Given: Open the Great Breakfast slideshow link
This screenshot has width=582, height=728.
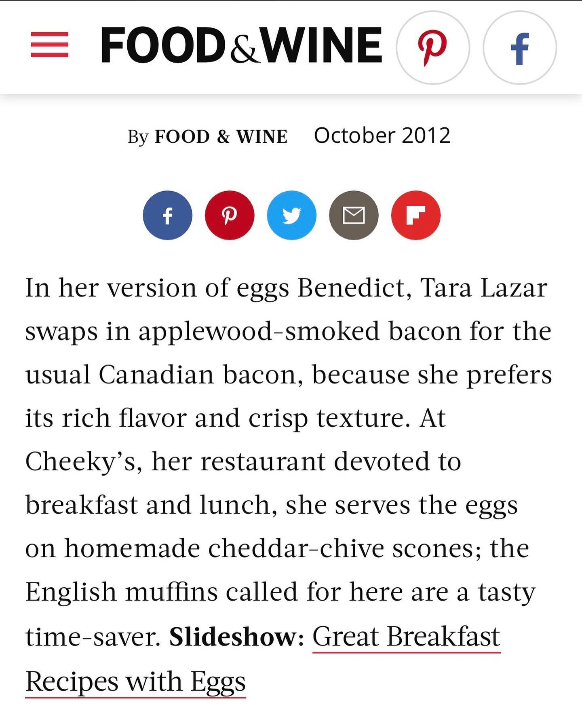Looking at the screenshot, I should coord(406,637).
